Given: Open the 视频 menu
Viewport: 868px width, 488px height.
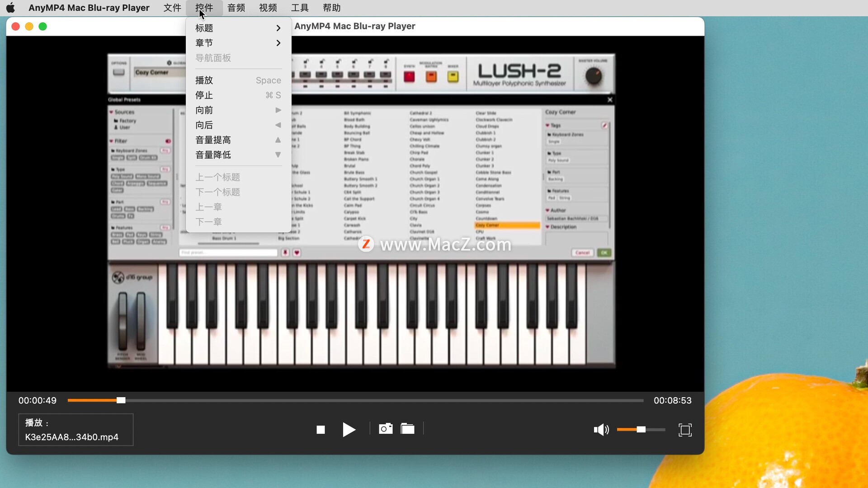Looking at the screenshot, I should [268, 8].
